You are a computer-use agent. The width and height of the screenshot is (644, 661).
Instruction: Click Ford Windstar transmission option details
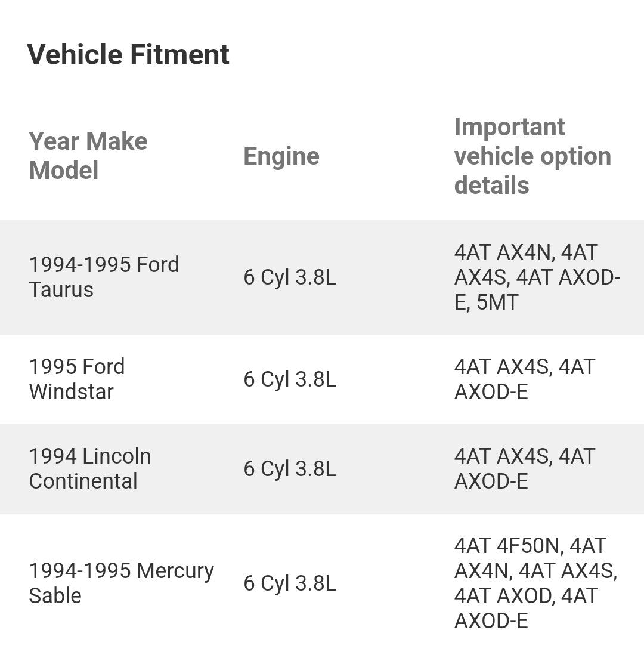click(x=525, y=379)
